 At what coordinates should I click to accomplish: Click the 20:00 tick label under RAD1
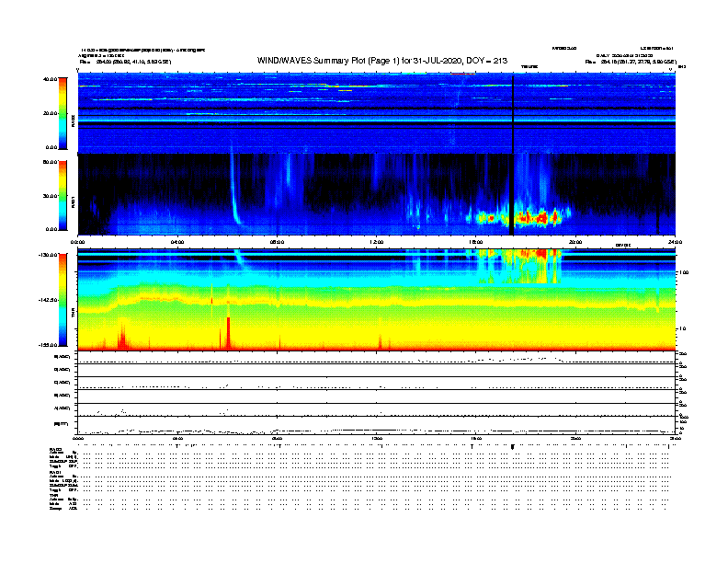pyautogui.click(x=575, y=242)
